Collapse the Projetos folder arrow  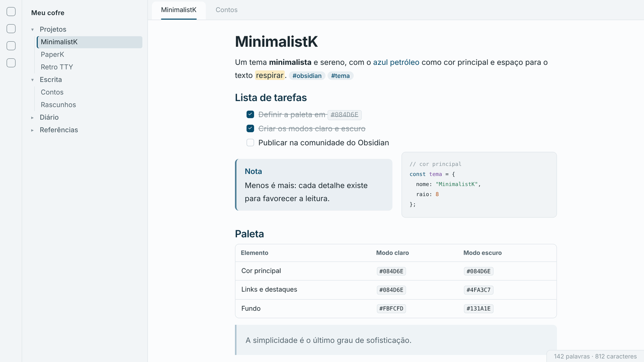point(33,30)
